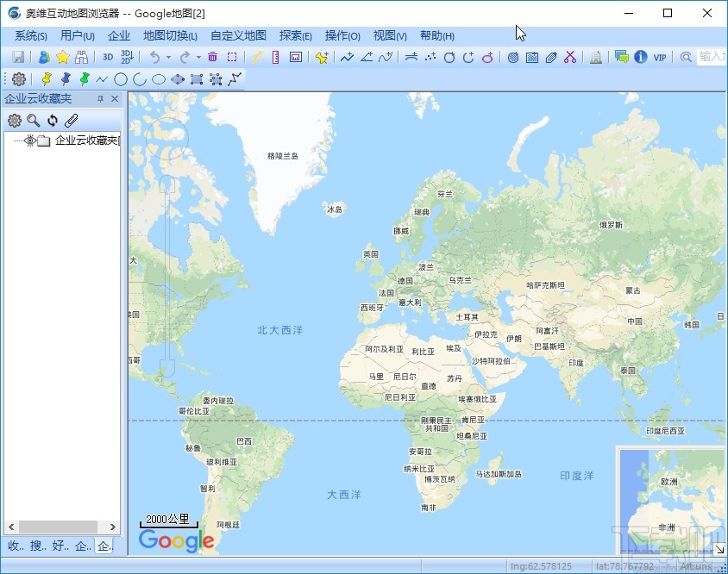Image resolution: width=728 pixels, height=574 pixels.
Task: Focus the search input field
Action: (x=712, y=57)
